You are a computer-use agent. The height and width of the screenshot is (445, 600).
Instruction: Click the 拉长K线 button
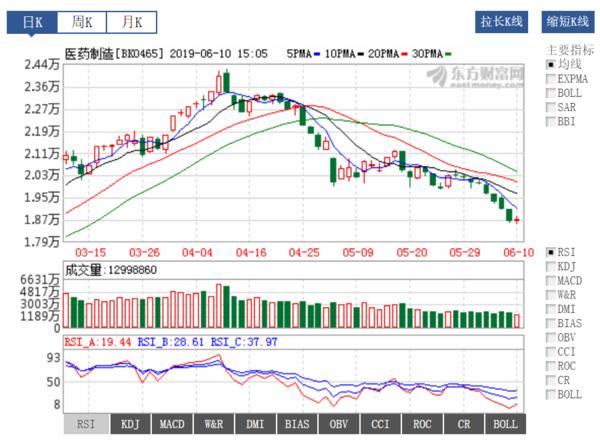coord(501,21)
